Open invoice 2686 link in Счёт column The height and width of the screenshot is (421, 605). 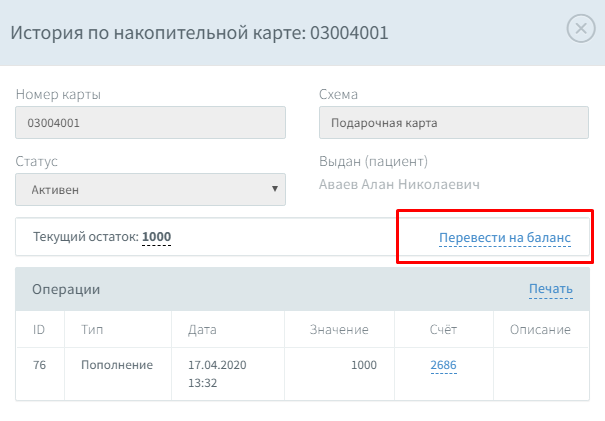tap(443, 365)
